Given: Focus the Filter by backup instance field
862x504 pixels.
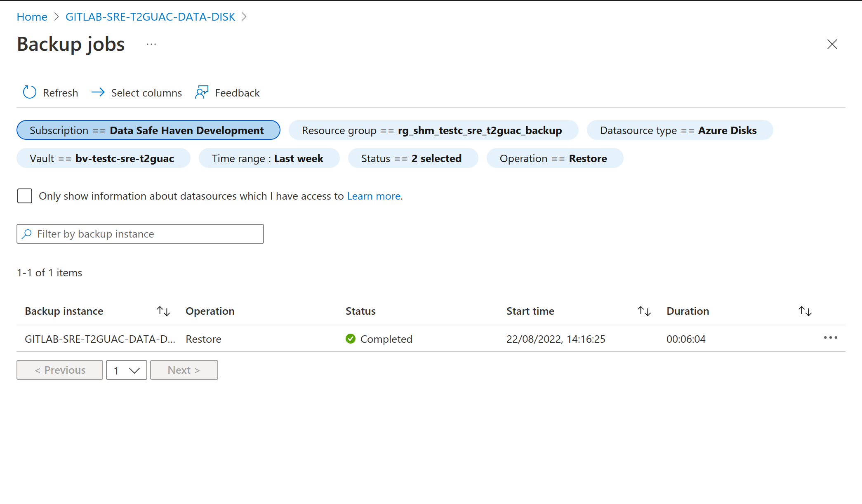Looking at the screenshot, I should (140, 234).
